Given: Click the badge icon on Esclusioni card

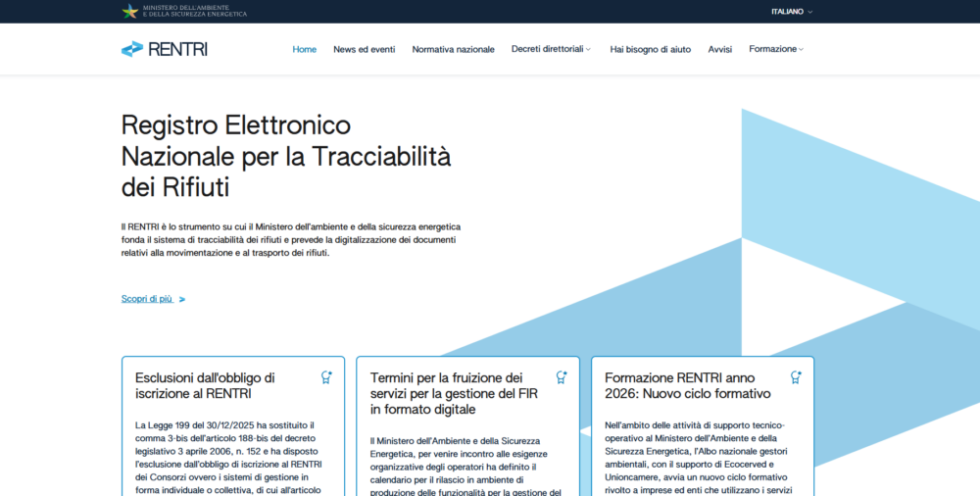Looking at the screenshot, I should [326, 377].
